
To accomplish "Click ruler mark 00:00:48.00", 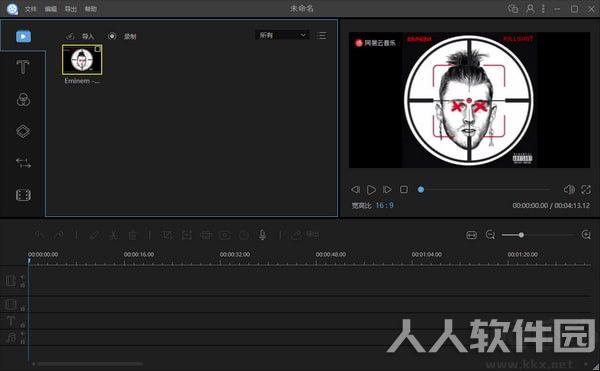I will tap(331, 254).
